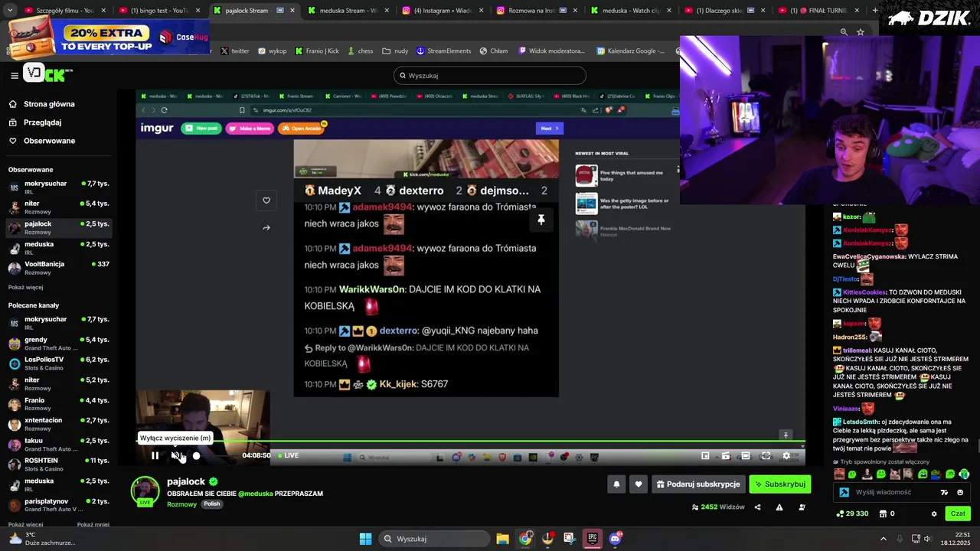The height and width of the screenshot is (551, 980).
Task: Click the green Subskrybuj button
Action: (779, 484)
